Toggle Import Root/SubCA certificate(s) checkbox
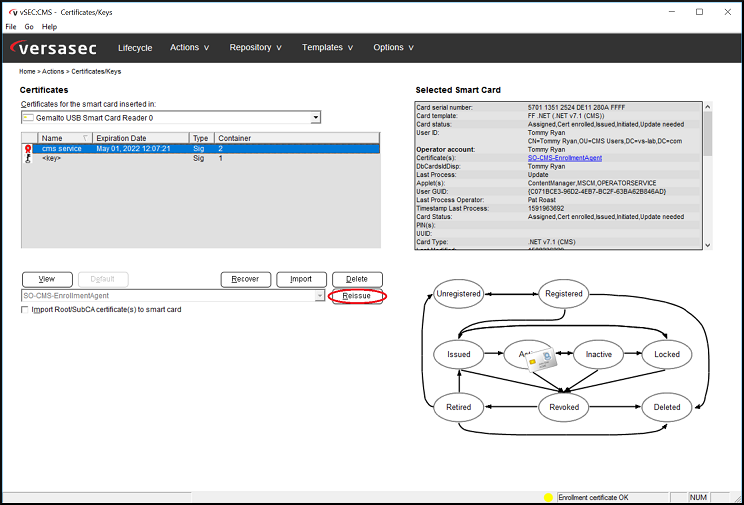 (25, 309)
